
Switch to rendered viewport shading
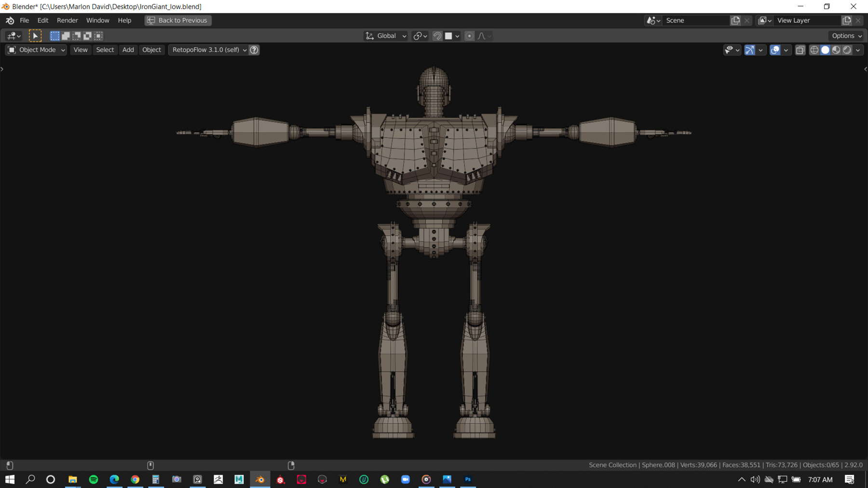click(x=847, y=50)
